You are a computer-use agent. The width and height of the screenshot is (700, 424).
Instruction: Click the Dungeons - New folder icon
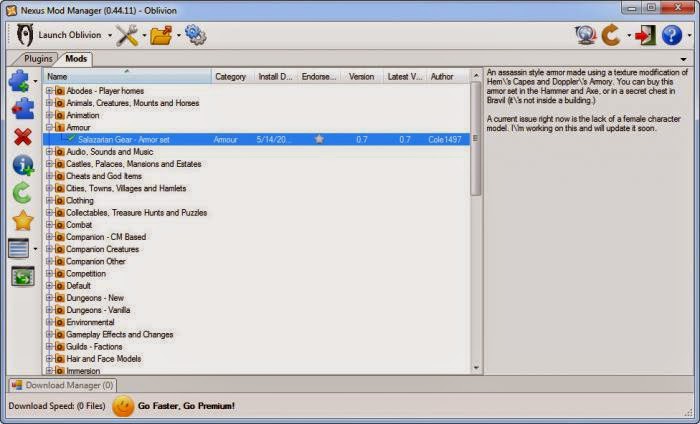[x=59, y=298]
